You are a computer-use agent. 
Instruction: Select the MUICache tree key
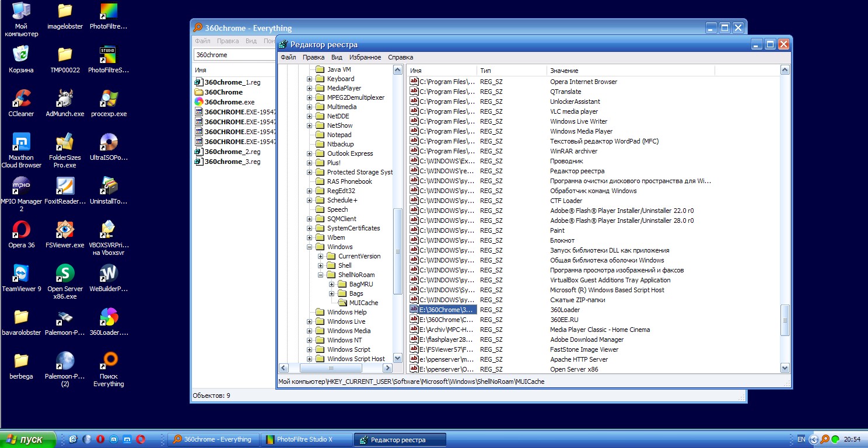(363, 303)
